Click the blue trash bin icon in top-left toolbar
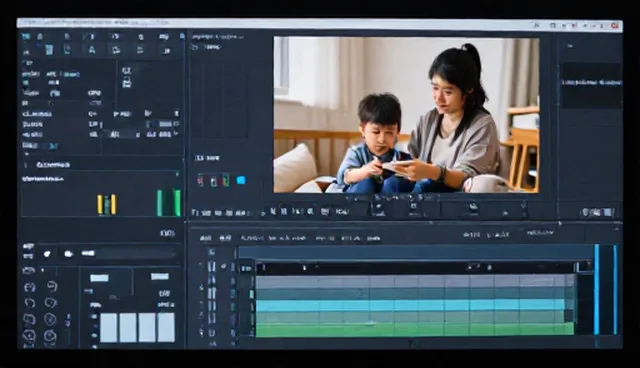Image resolution: width=640 pixels, height=368 pixels. point(49,50)
